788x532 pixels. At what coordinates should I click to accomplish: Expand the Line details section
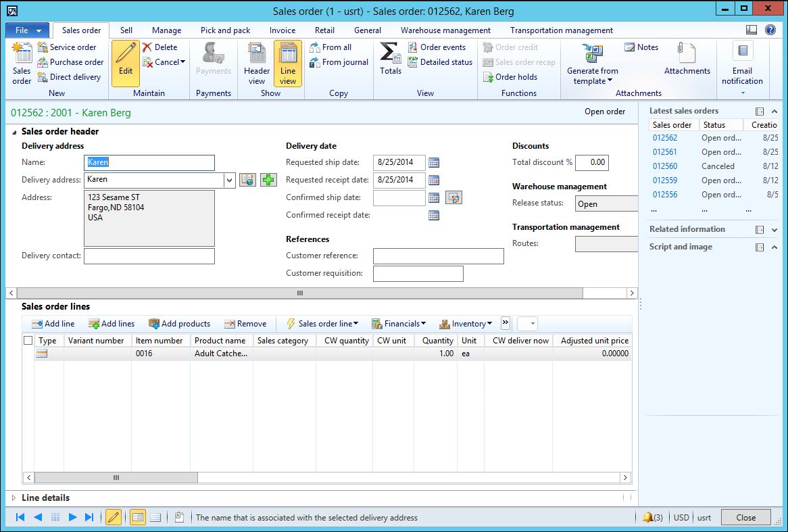pyautogui.click(x=14, y=498)
